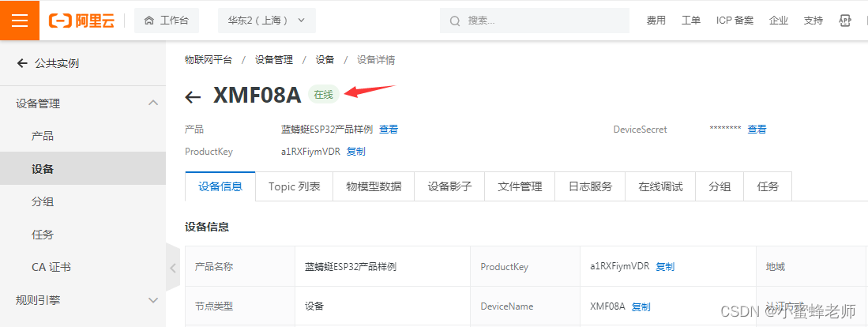Switch to the 设备信息 tab
This screenshot has width=868, height=327.
[220, 186]
